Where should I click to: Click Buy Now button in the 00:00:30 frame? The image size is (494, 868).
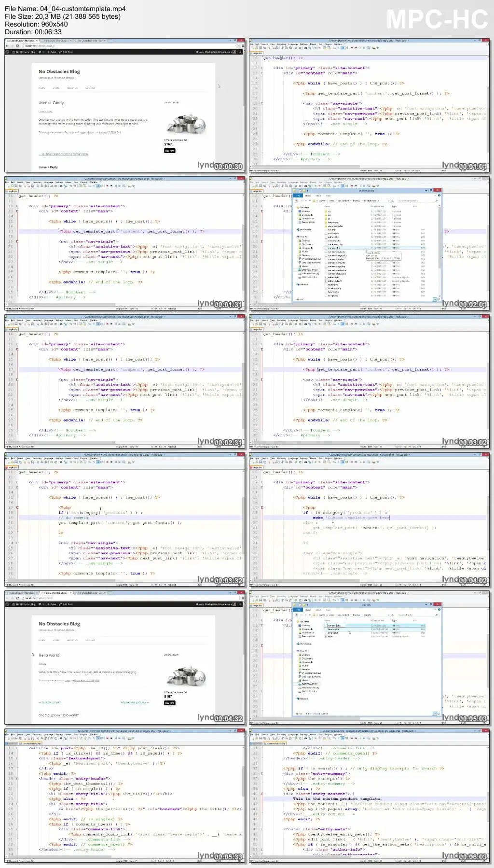pyautogui.click(x=170, y=151)
